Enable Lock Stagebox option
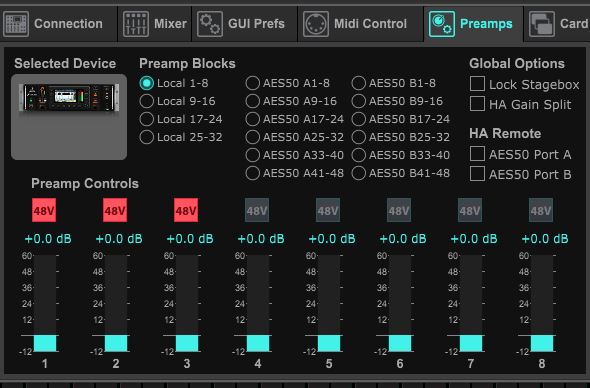This screenshot has width=590, height=388. [477, 84]
